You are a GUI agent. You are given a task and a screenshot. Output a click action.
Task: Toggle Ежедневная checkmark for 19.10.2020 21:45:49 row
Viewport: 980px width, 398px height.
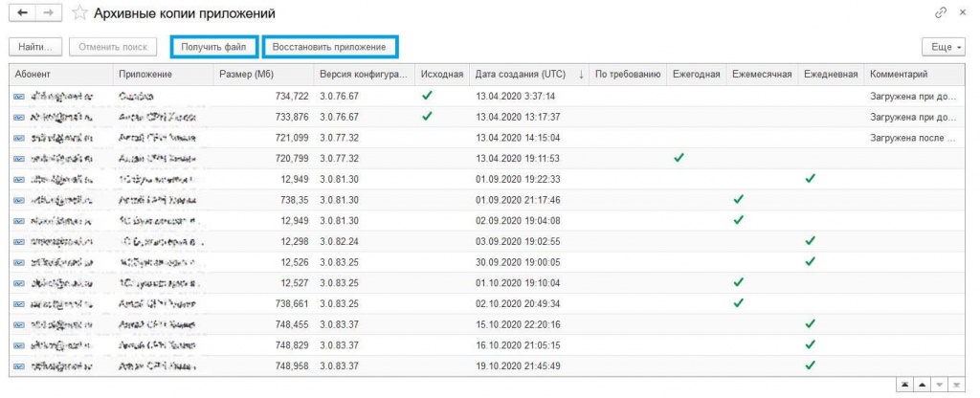click(810, 365)
